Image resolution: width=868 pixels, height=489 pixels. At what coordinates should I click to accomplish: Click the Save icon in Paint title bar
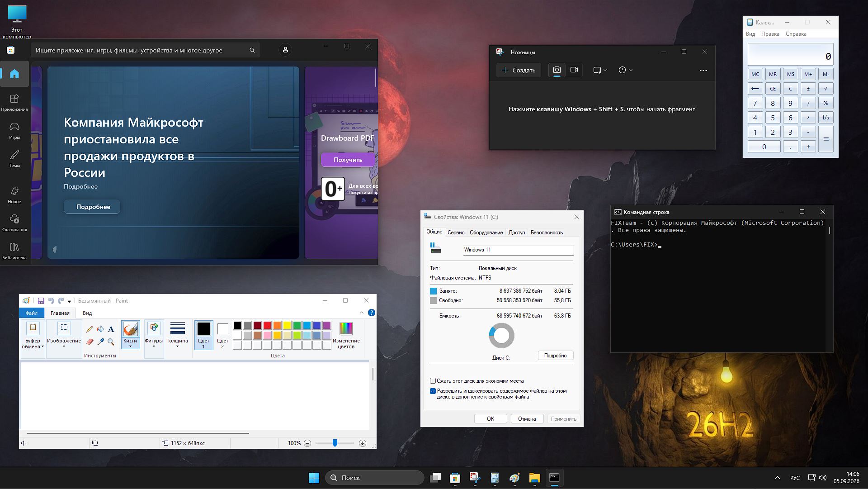coord(41,301)
